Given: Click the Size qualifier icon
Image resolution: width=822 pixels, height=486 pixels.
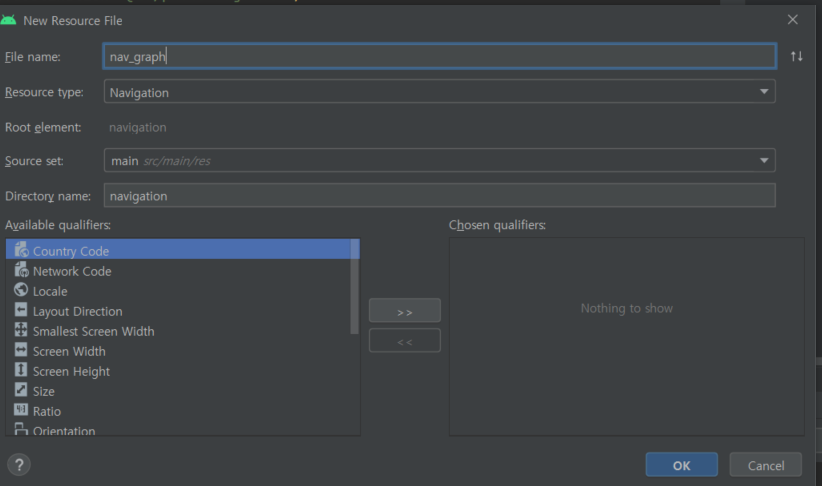Looking at the screenshot, I should point(21,390).
